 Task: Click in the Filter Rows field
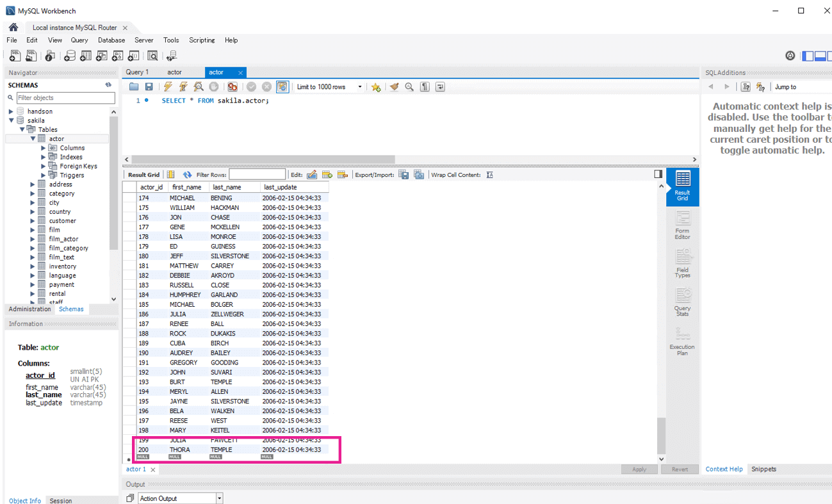257,175
